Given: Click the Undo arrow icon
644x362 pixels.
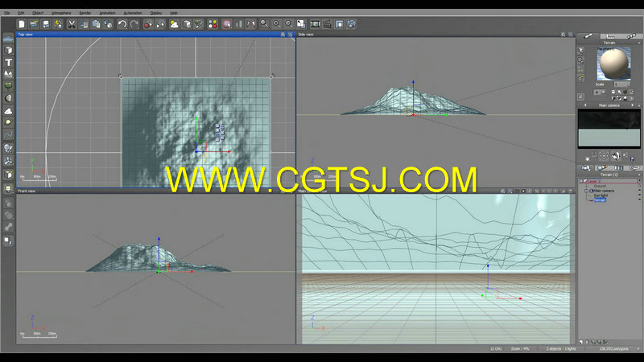Looking at the screenshot, I should pyautogui.click(x=122, y=24).
